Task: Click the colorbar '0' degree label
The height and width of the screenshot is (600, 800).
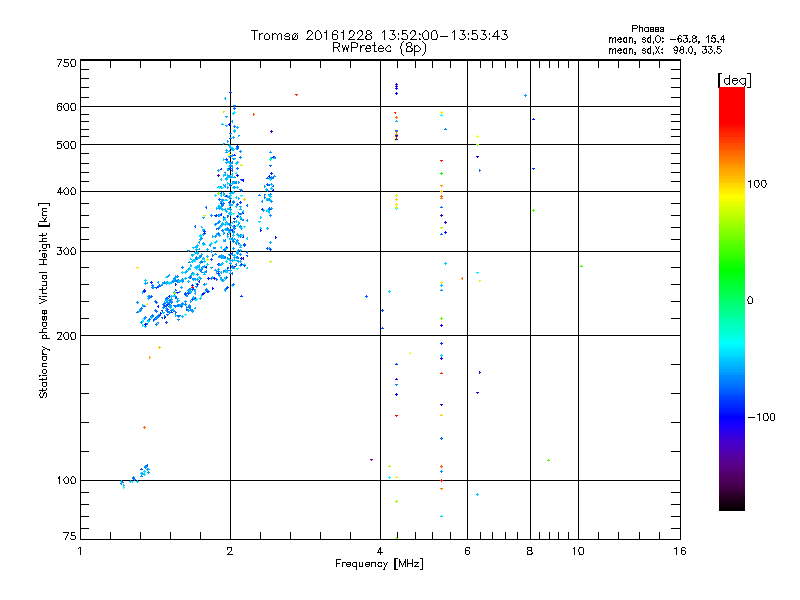Action: tap(750, 301)
